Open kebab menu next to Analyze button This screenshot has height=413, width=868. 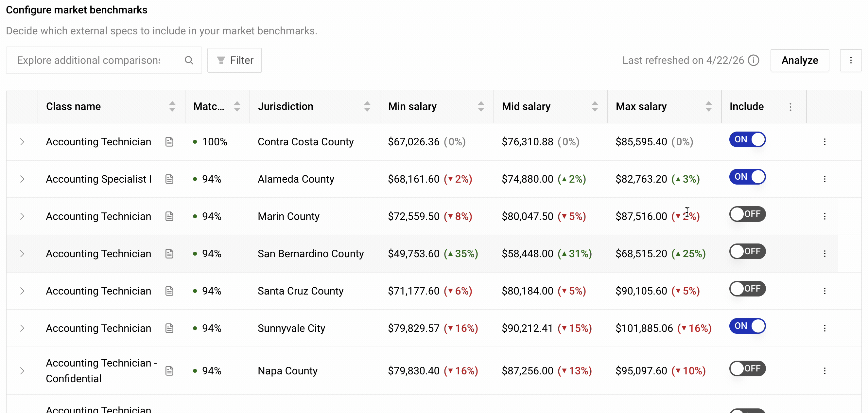tap(851, 60)
